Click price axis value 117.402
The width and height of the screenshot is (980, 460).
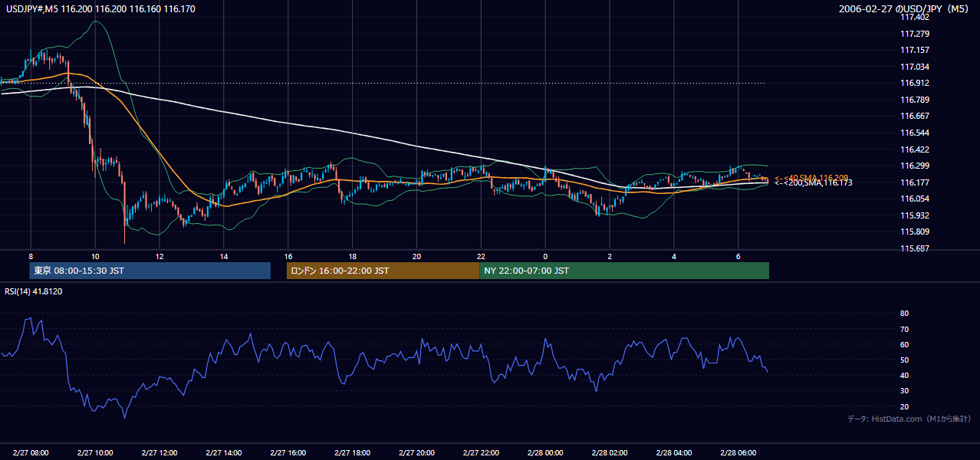tap(915, 18)
